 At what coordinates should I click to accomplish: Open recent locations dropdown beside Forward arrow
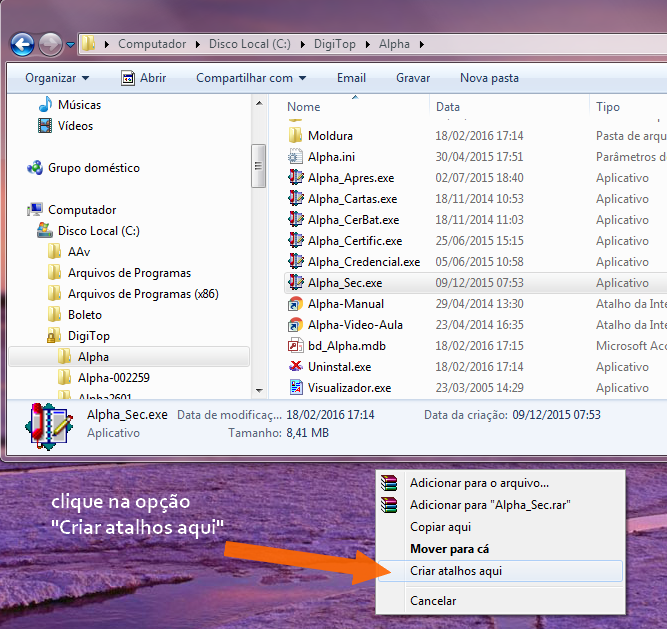pos(71,44)
